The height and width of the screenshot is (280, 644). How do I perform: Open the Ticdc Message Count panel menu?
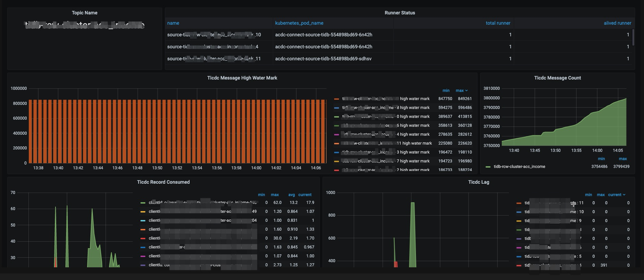[x=557, y=78]
